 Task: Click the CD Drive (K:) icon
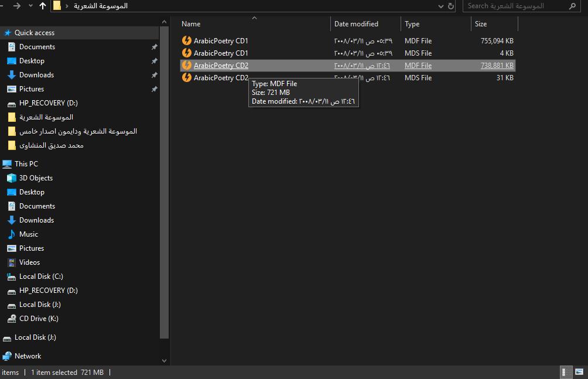coord(11,319)
